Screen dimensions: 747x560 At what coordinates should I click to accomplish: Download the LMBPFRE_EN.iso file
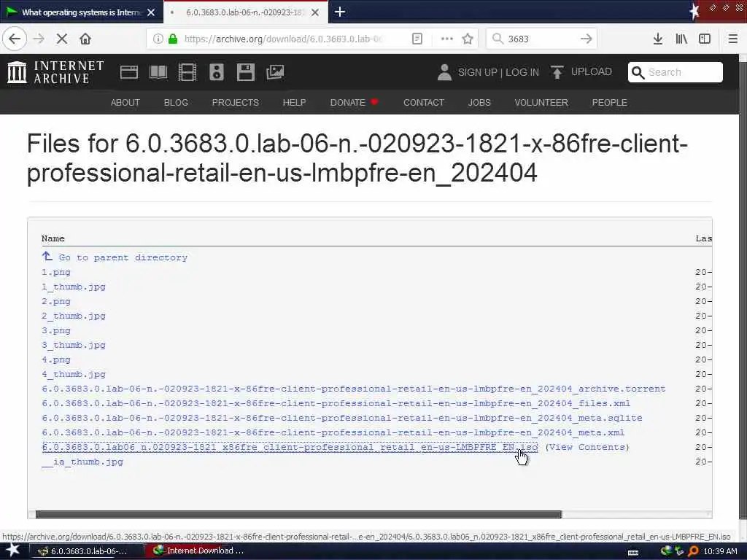290,447
